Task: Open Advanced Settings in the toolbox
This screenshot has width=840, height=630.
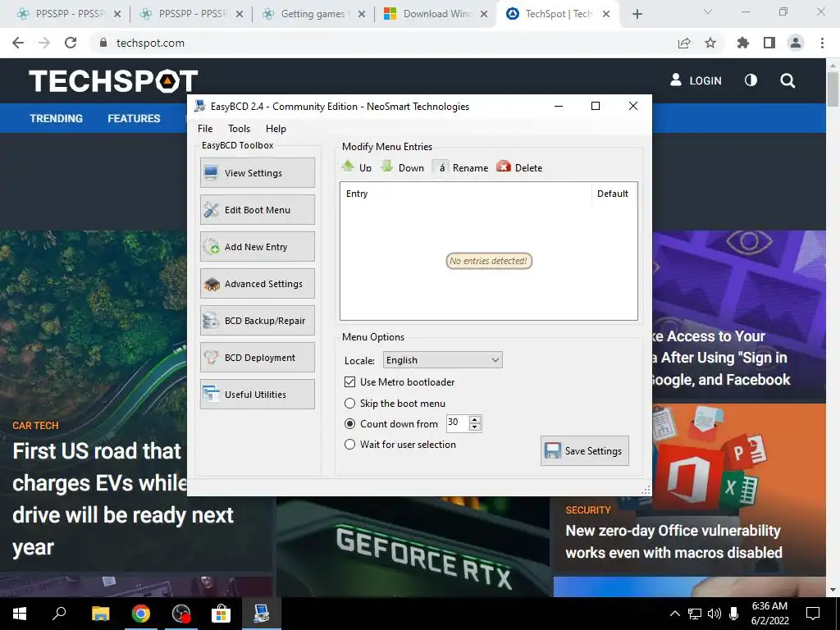Action: pos(257,283)
